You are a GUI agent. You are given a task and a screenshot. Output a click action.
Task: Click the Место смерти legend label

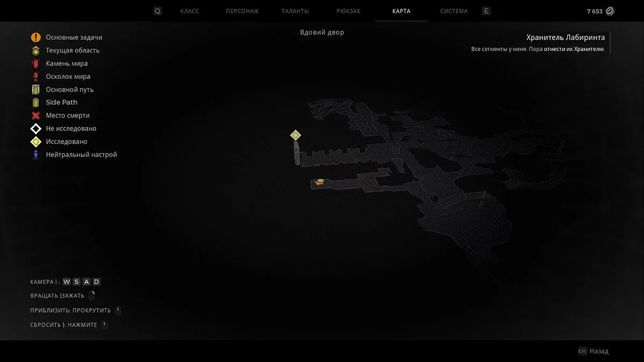click(68, 115)
